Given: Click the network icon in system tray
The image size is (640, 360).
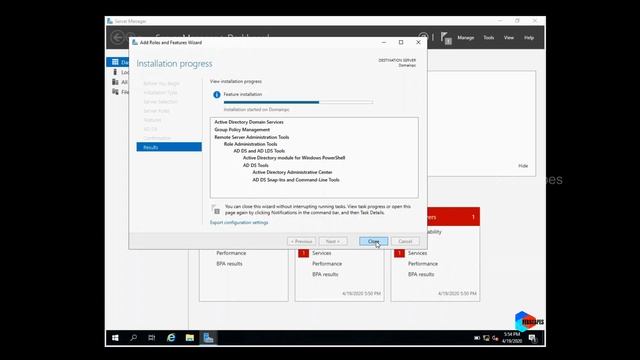Looking at the screenshot, I should coord(486,338).
